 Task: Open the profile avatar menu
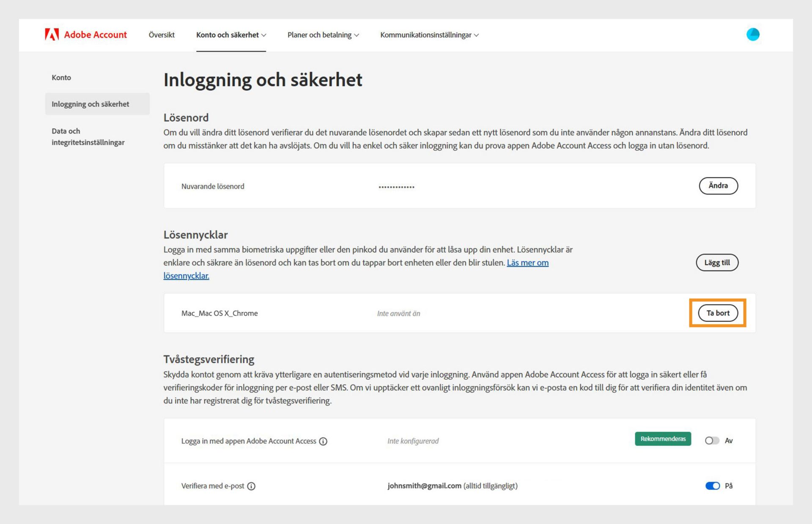point(753,35)
